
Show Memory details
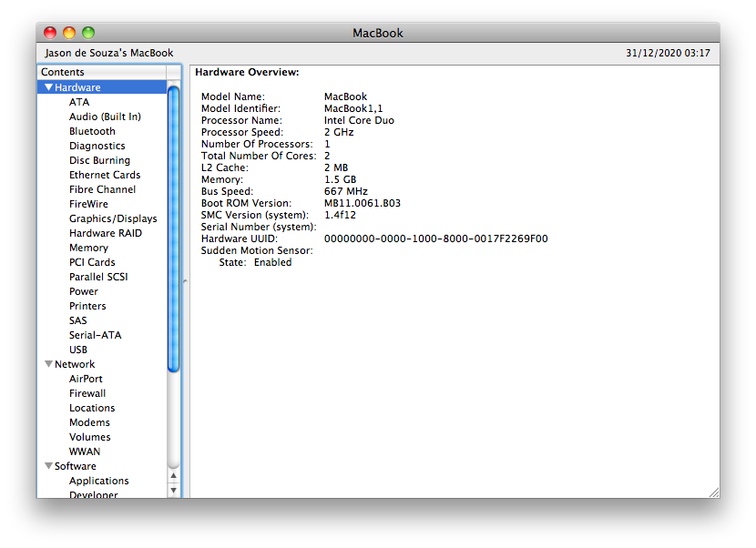[x=88, y=248]
